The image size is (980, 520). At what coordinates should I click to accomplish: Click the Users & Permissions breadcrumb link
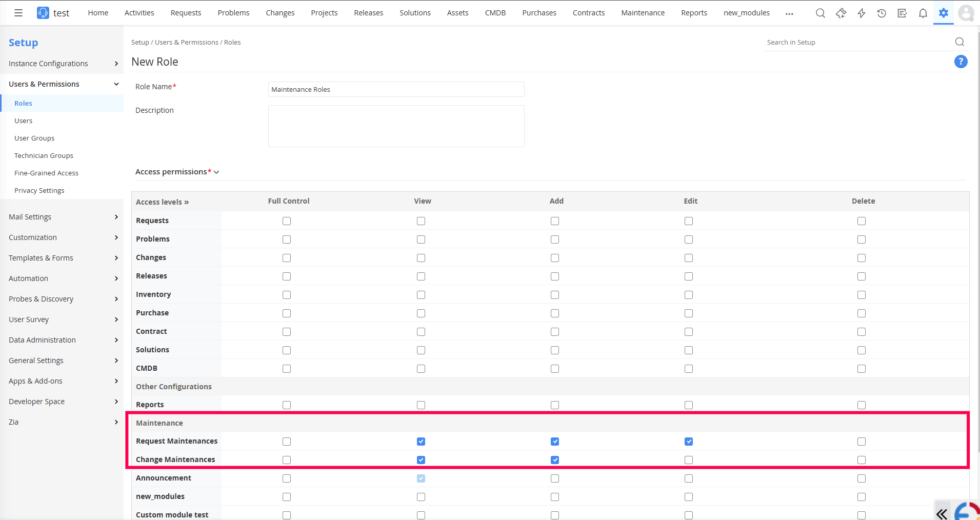(x=187, y=42)
